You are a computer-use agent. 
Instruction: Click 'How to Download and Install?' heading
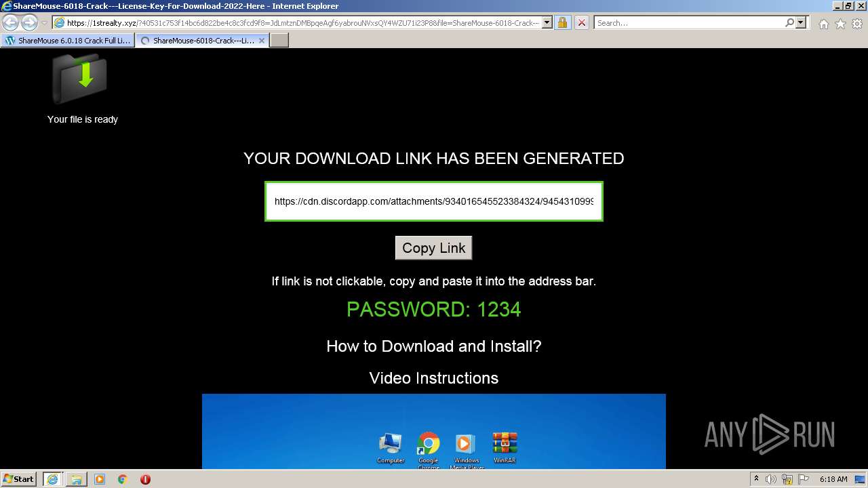[434, 346]
